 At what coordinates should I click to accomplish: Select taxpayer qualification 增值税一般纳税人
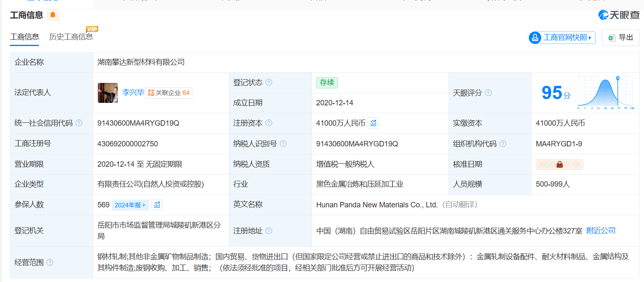pyautogui.click(x=345, y=164)
